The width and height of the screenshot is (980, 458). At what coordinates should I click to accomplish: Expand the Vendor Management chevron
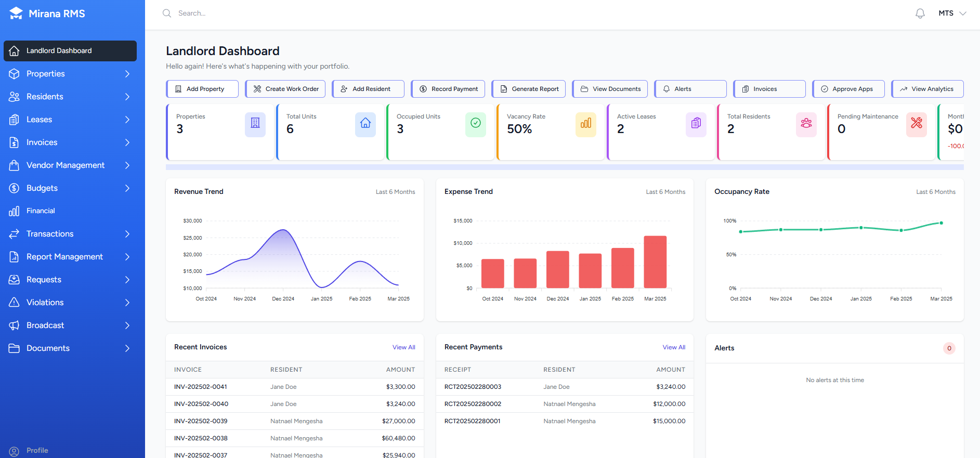pos(127,165)
